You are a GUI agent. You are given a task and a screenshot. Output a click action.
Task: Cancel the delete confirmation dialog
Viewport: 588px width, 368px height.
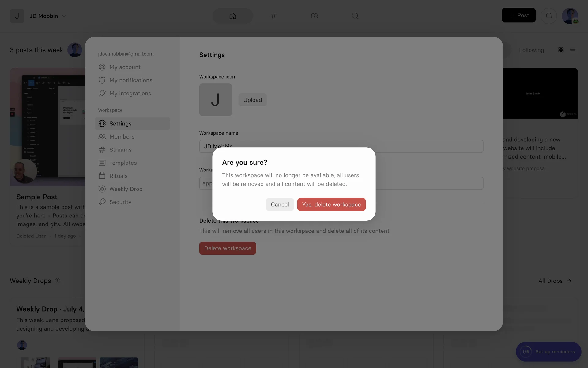[280, 205]
